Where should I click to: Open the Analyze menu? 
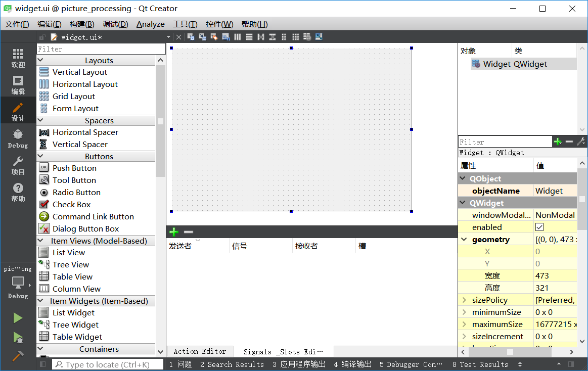pos(150,24)
